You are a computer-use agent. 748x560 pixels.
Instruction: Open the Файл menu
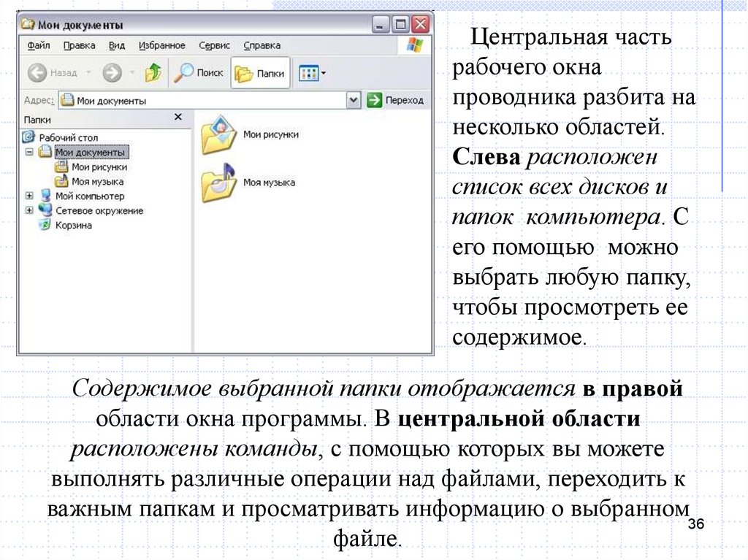[x=39, y=45]
